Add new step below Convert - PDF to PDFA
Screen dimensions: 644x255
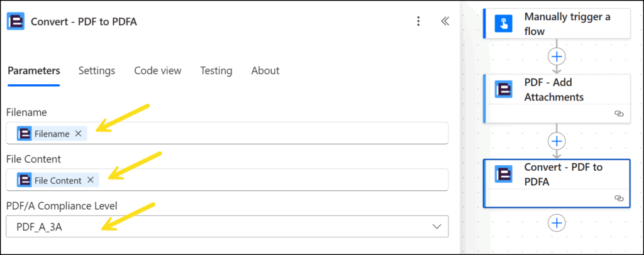pyautogui.click(x=557, y=222)
